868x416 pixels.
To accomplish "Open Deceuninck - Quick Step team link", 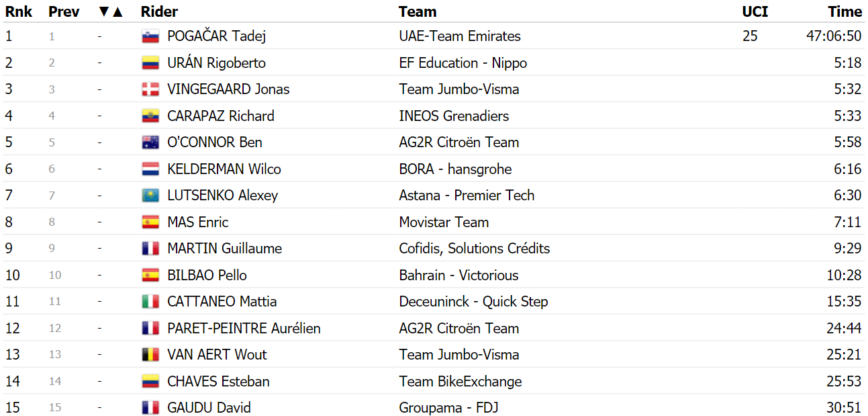I will 473,302.
